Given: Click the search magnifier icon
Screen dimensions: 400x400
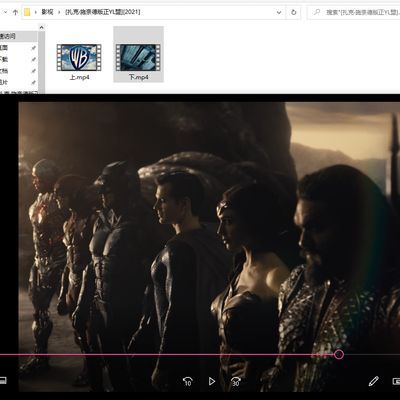Looking at the screenshot, I should point(317,12).
